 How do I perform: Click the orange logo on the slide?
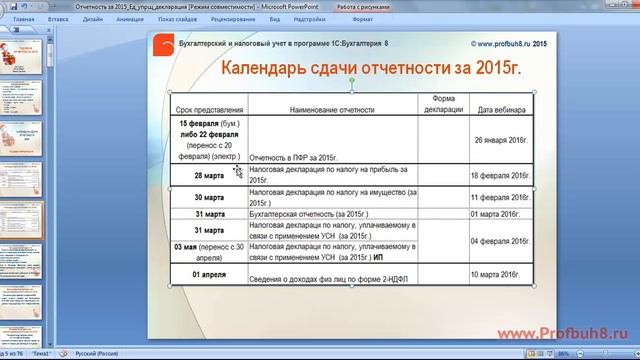(x=164, y=45)
